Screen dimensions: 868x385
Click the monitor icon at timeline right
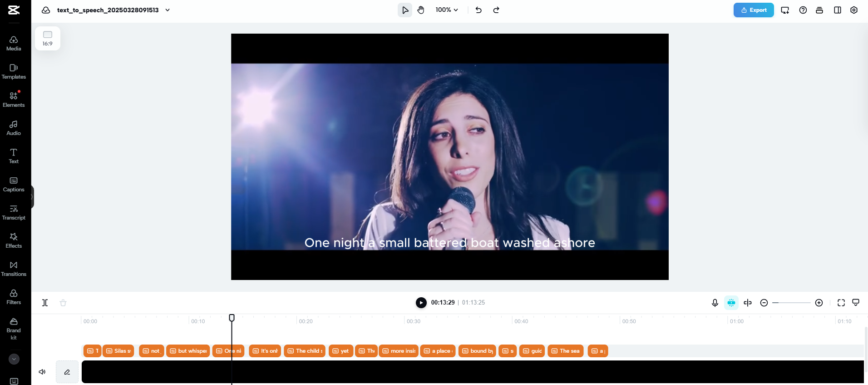(x=856, y=302)
